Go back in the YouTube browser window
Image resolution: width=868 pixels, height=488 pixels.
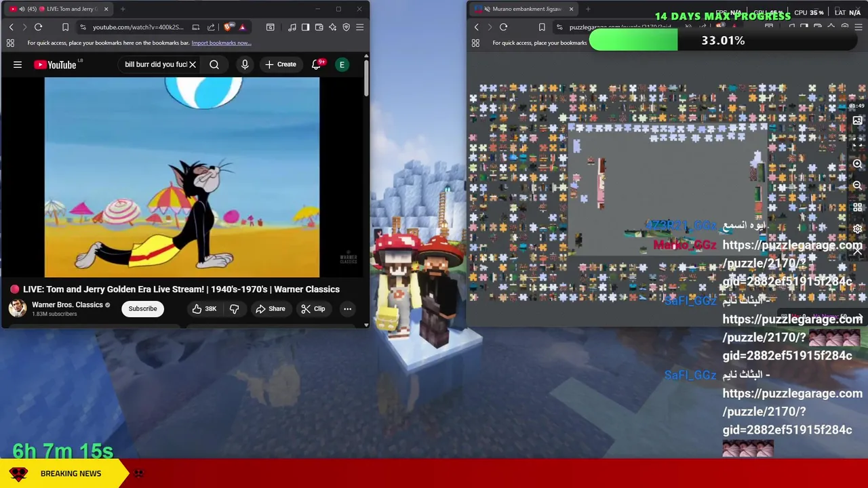tap(11, 27)
